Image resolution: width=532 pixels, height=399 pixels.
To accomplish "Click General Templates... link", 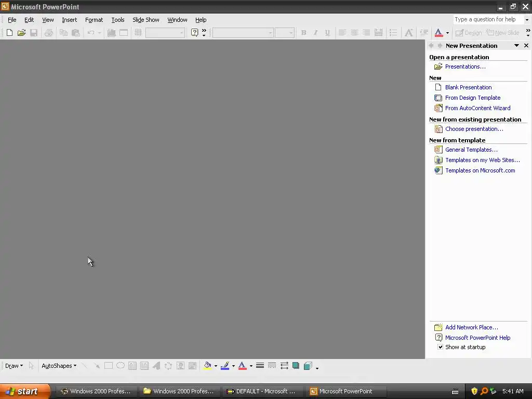I will 471,150.
